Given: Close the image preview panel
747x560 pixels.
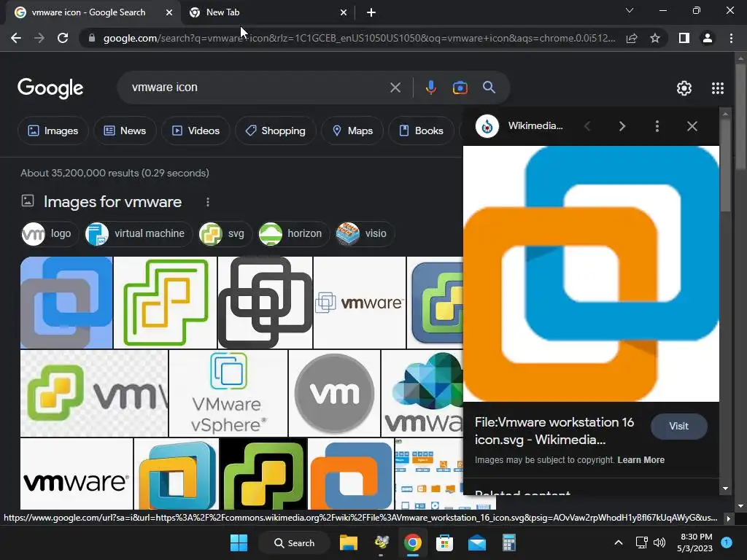Looking at the screenshot, I should [692, 126].
